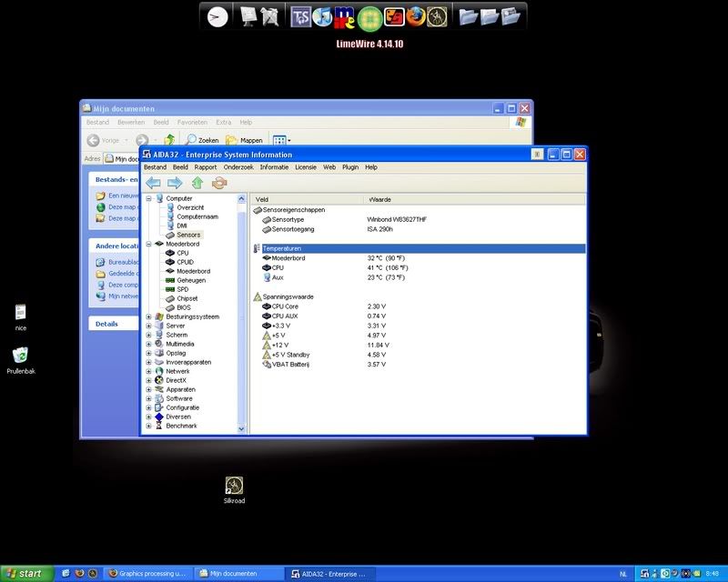Click the AIDA32 forward arrow toolbar icon
Viewport: 728px width, 582px height.
pyautogui.click(x=175, y=183)
